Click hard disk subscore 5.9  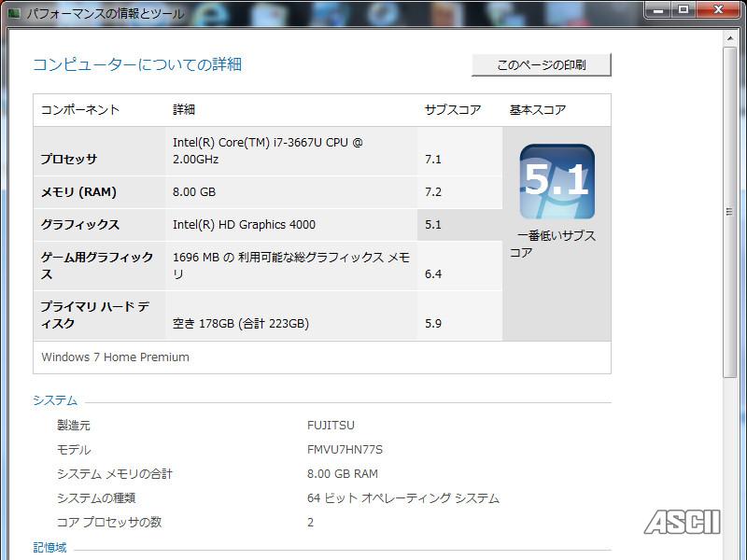tap(433, 323)
